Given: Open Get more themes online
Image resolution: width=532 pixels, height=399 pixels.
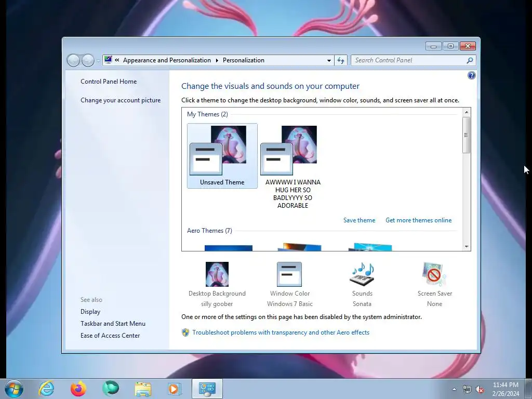Looking at the screenshot, I should click(x=418, y=220).
